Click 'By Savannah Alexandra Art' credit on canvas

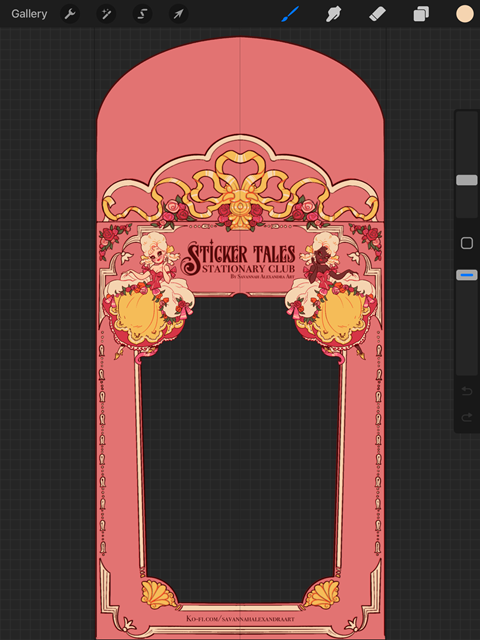(x=262, y=276)
